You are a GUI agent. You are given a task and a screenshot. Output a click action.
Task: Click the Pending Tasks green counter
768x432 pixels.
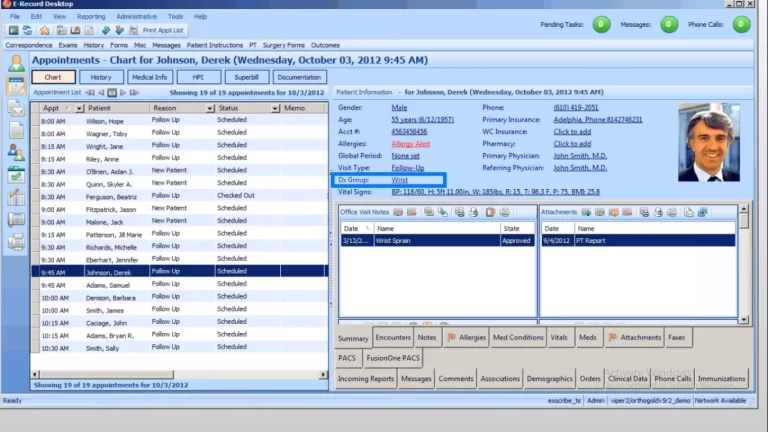pos(601,24)
